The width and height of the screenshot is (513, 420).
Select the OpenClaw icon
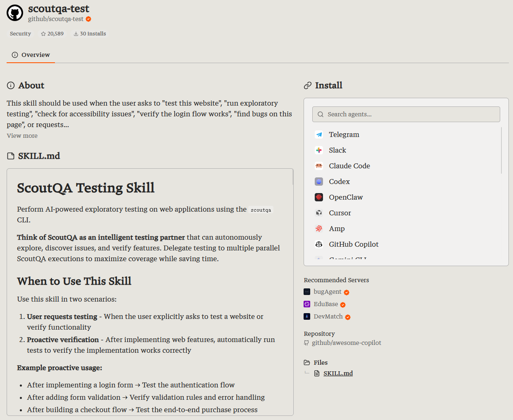tap(319, 197)
